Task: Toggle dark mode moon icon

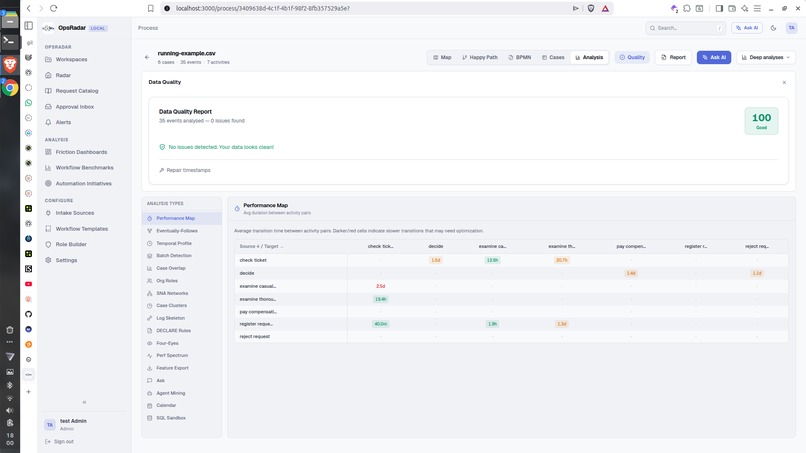Action: tap(773, 28)
